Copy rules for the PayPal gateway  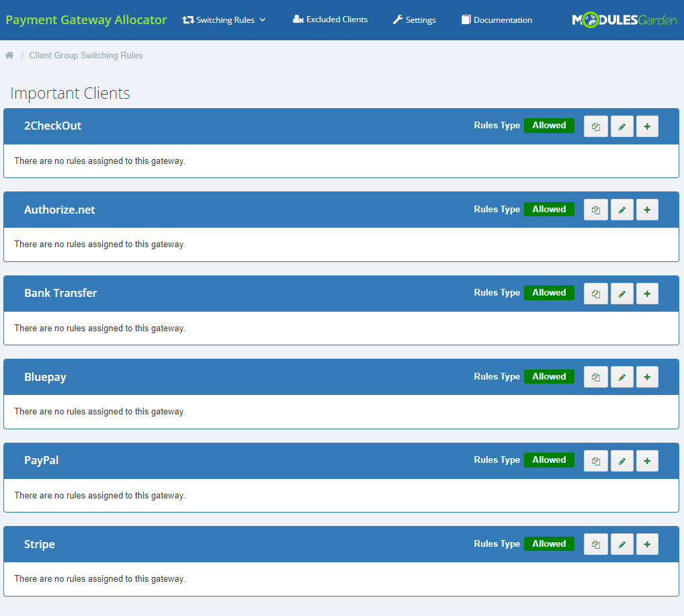pos(595,461)
